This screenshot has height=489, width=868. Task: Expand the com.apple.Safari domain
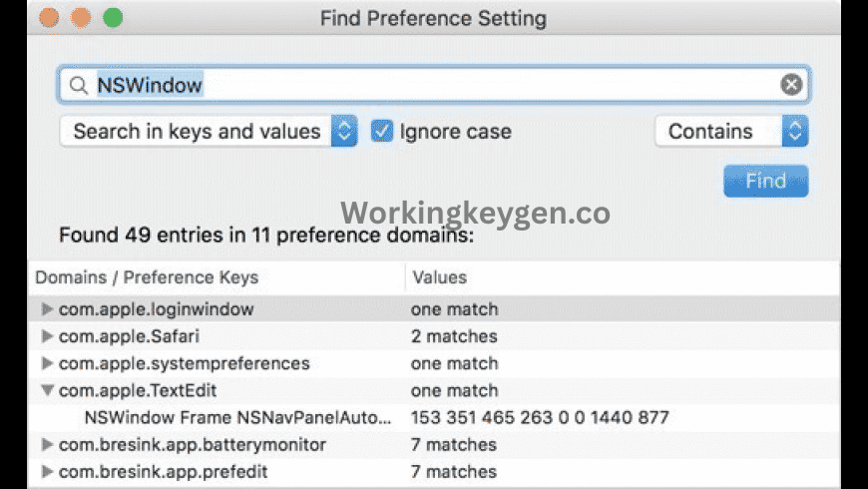point(47,336)
